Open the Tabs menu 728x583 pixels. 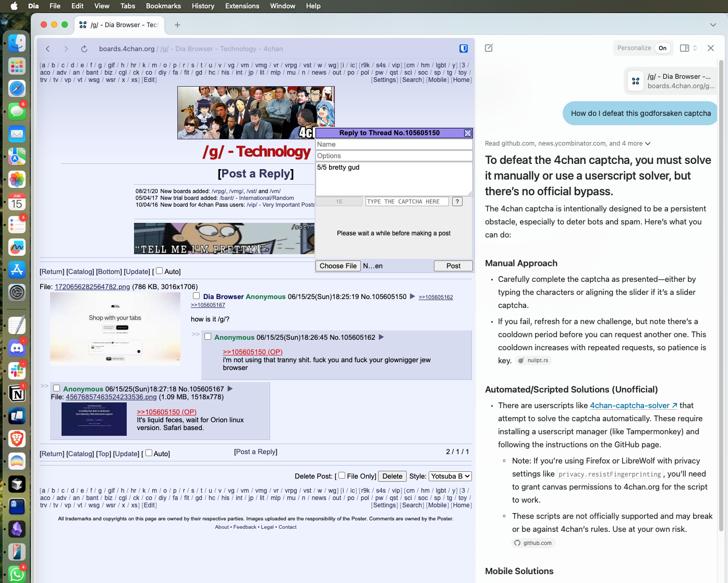pos(128,6)
